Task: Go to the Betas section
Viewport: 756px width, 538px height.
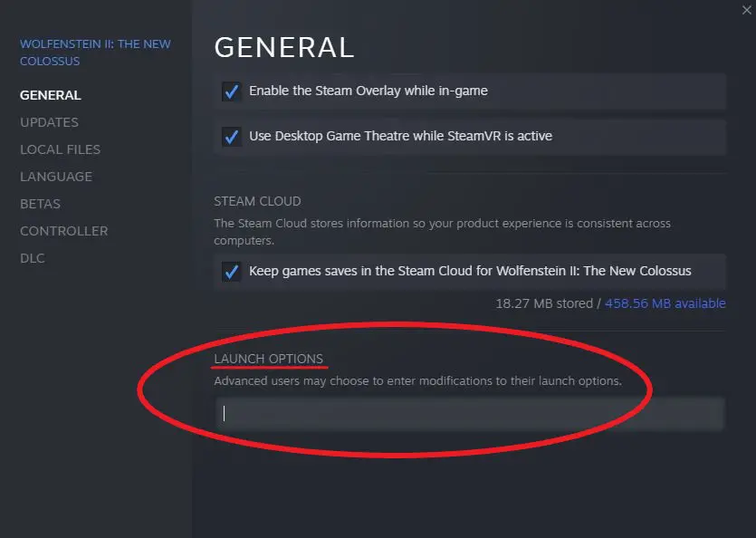Action: (x=40, y=204)
